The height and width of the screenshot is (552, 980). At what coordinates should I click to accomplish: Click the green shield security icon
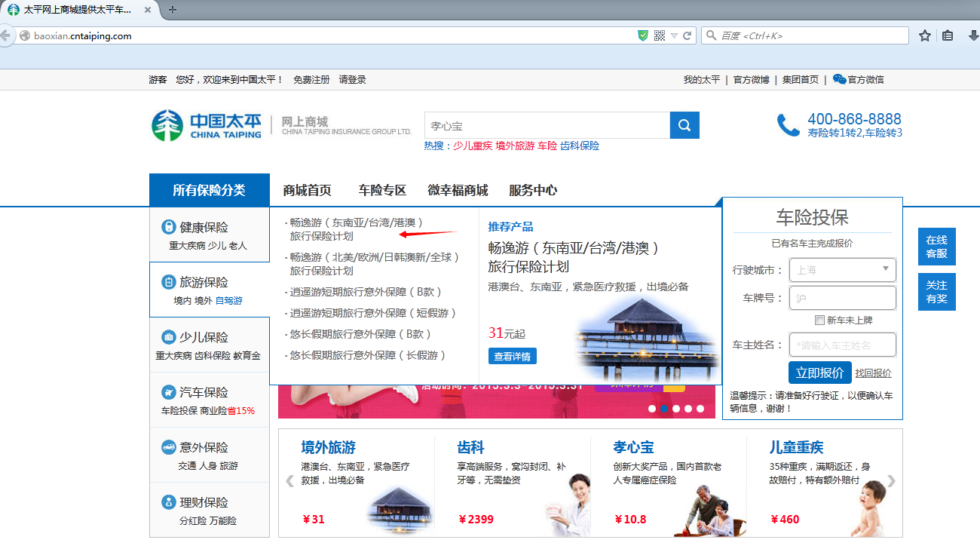click(642, 35)
